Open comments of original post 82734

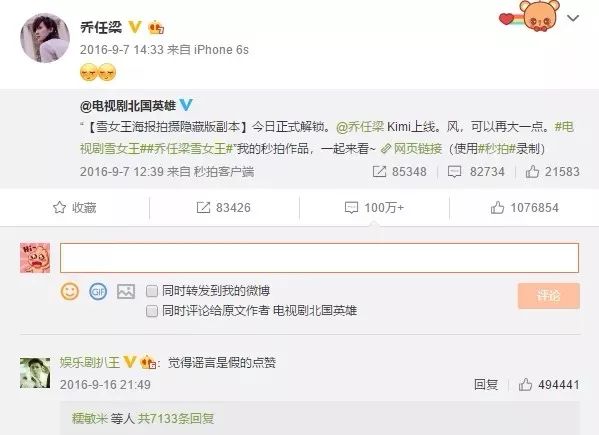[476, 171]
